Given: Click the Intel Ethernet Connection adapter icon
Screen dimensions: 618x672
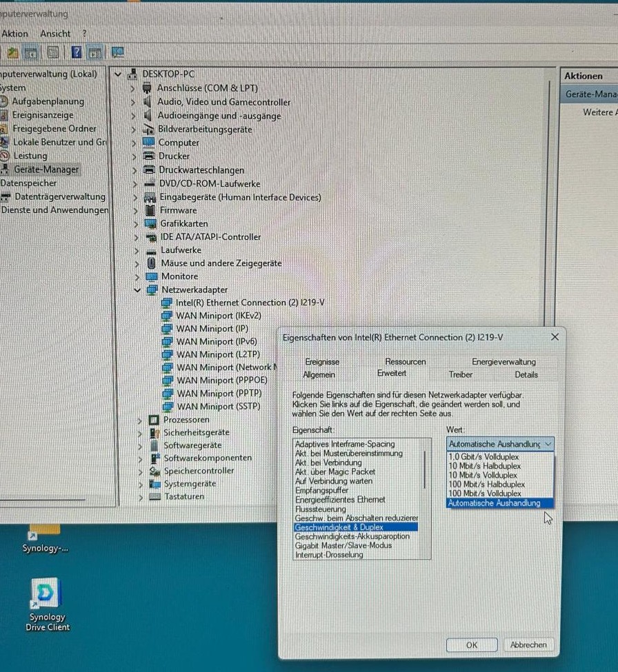Looking at the screenshot, I should coord(166,303).
